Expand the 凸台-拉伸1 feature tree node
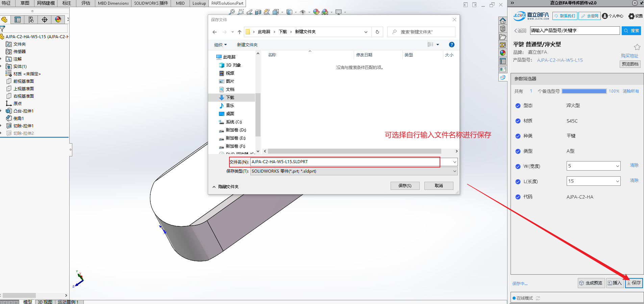644x304 pixels. [x=1, y=111]
